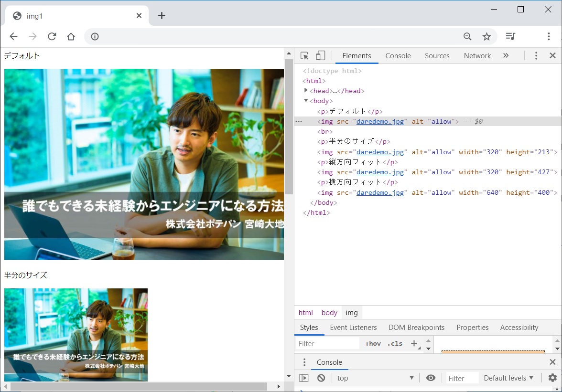Activate the inspect element picker

click(x=304, y=56)
